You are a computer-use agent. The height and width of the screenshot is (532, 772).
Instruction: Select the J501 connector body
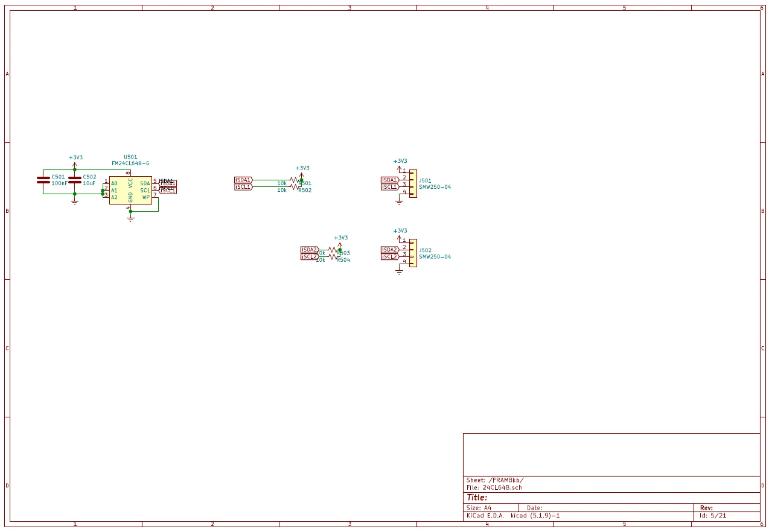(x=413, y=183)
